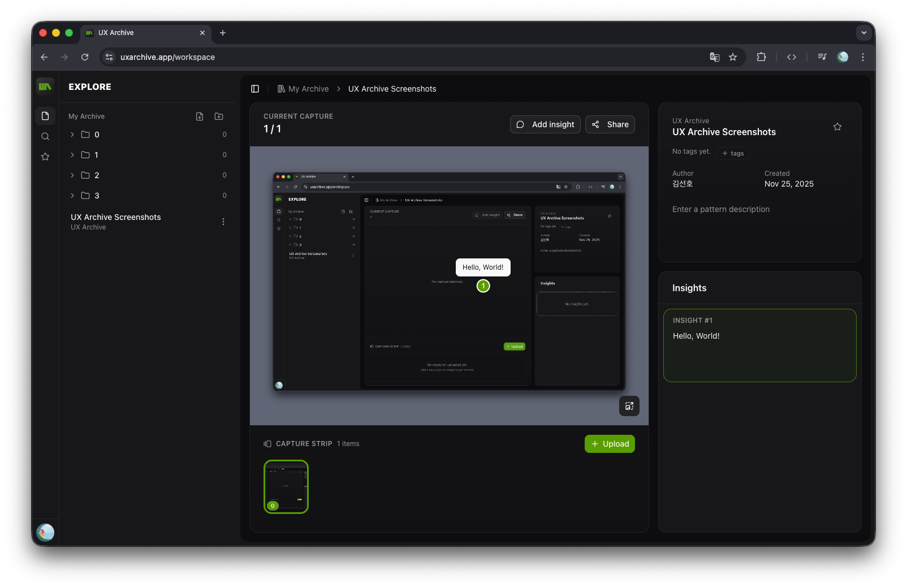Open the kebab menu for UX Archive Screenshots
Image resolution: width=907 pixels, height=588 pixels.
pyautogui.click(x=223, y=222)
